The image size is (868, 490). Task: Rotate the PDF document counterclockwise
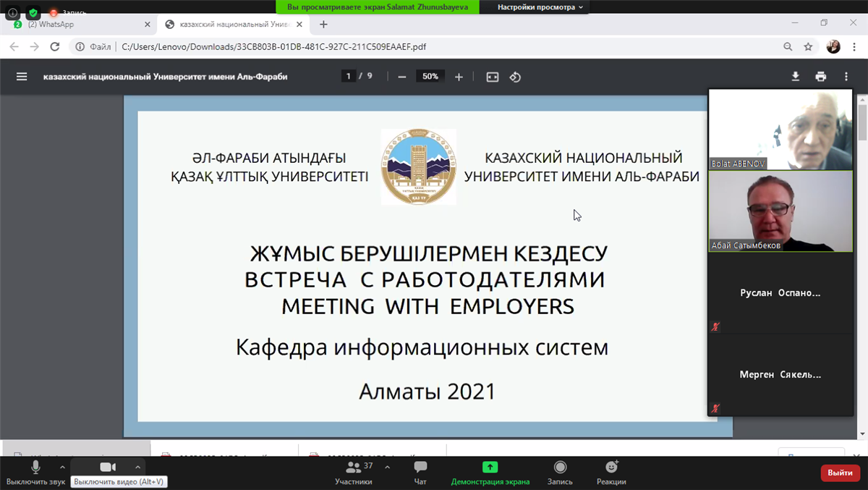pos(515,77)
